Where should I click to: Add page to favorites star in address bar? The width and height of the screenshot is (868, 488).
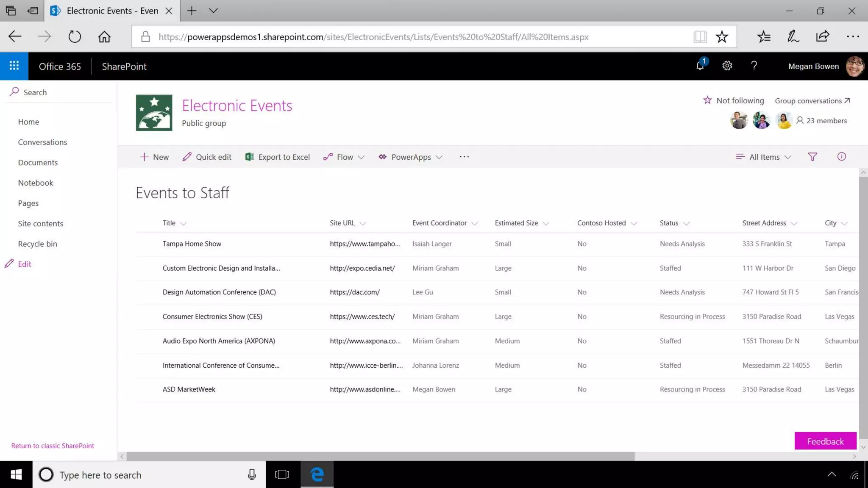click(x=721, y=37)
